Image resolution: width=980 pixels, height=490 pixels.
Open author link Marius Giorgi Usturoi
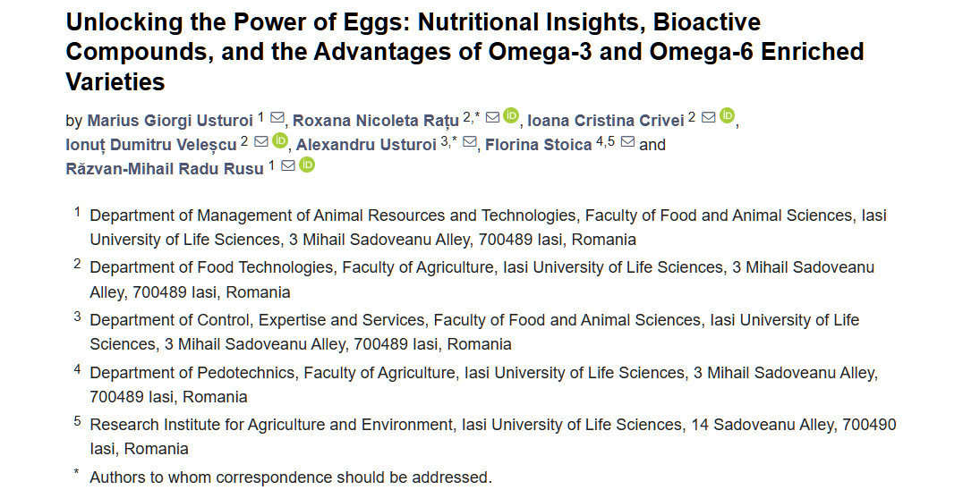point(170,121)
